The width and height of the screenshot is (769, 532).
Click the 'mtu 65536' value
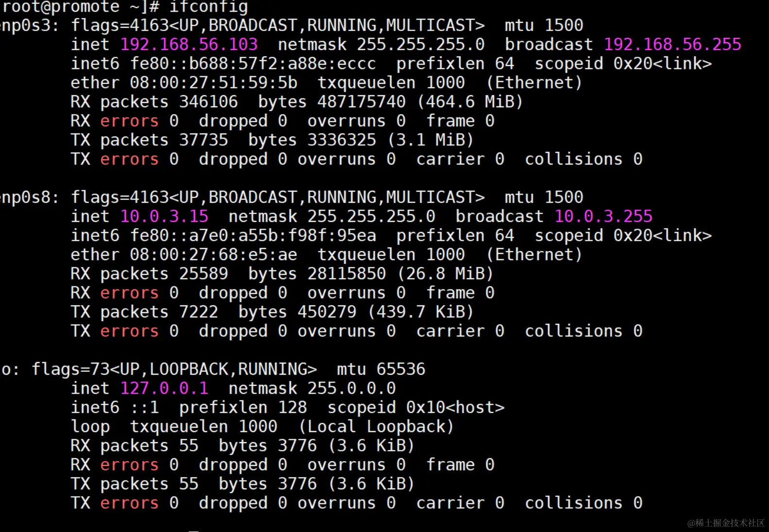(381, 369)
